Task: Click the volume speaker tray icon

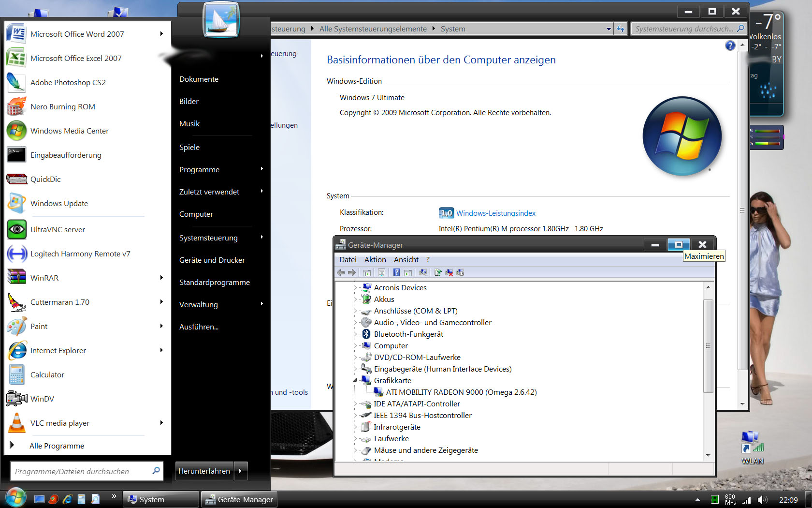Action: point(763,500)
